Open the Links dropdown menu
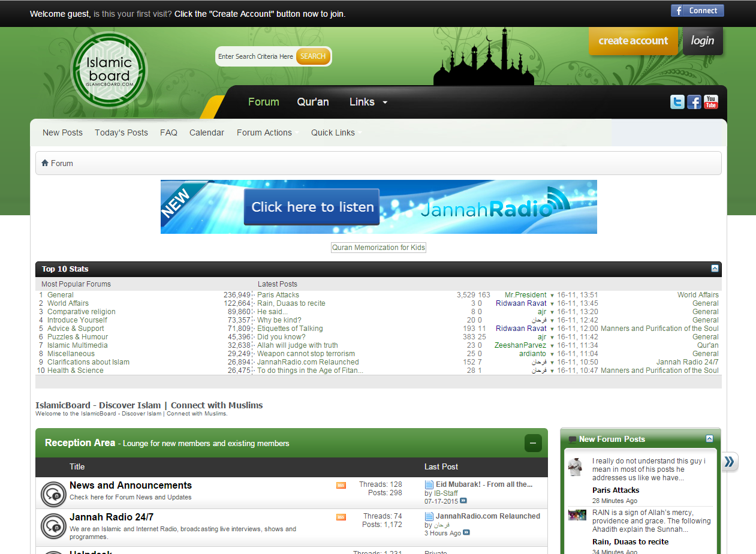This screenshot has height=554, width=756. pyautogui.click(x=368, y=102)
